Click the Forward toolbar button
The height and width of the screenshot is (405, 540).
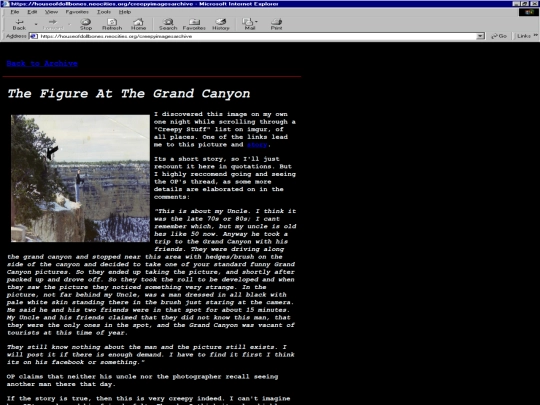pyautogui.click(x=53, y=24)
